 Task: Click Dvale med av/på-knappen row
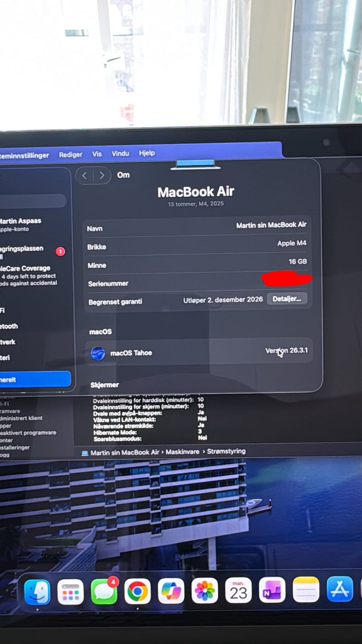(x=148, y=413)
